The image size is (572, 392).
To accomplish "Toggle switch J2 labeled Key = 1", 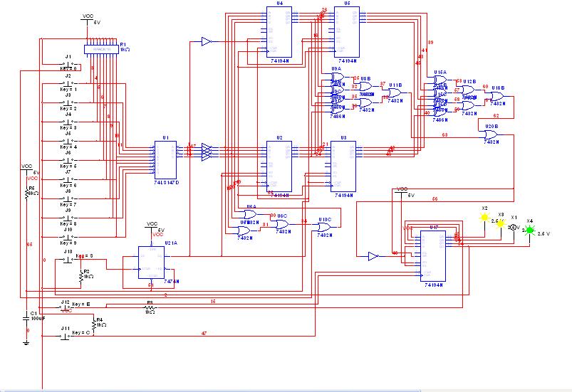I will [68, 84].
